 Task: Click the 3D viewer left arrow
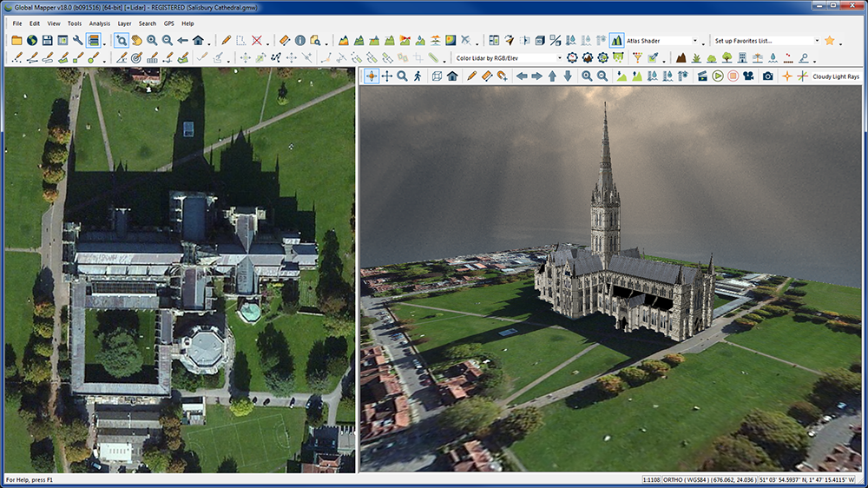point(522,76)
